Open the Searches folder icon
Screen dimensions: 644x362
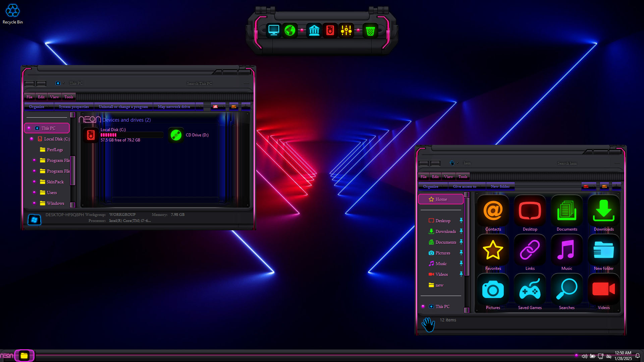point(567,290)
